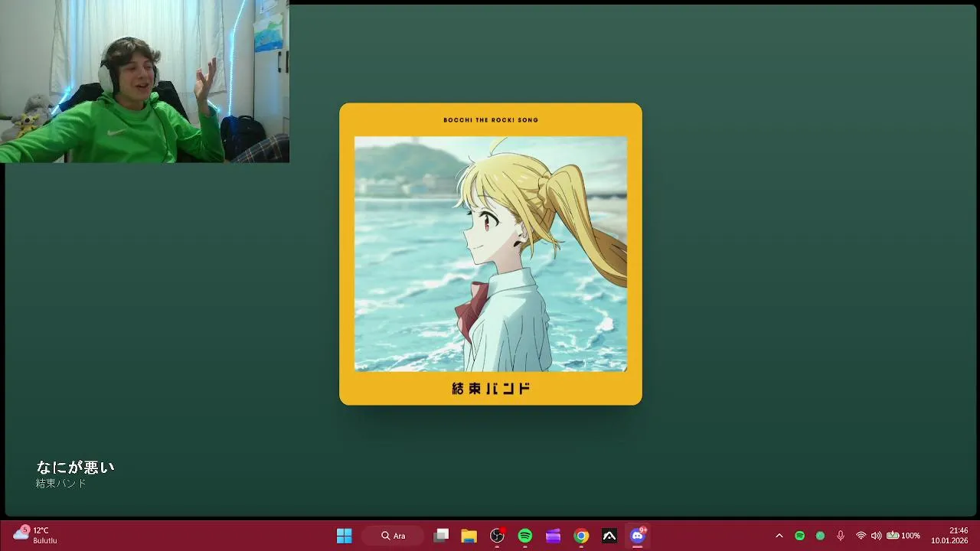980x551 pixels.
Task: Open the purple clapperboard video app on the taskbar
Action: pos(553,536)
